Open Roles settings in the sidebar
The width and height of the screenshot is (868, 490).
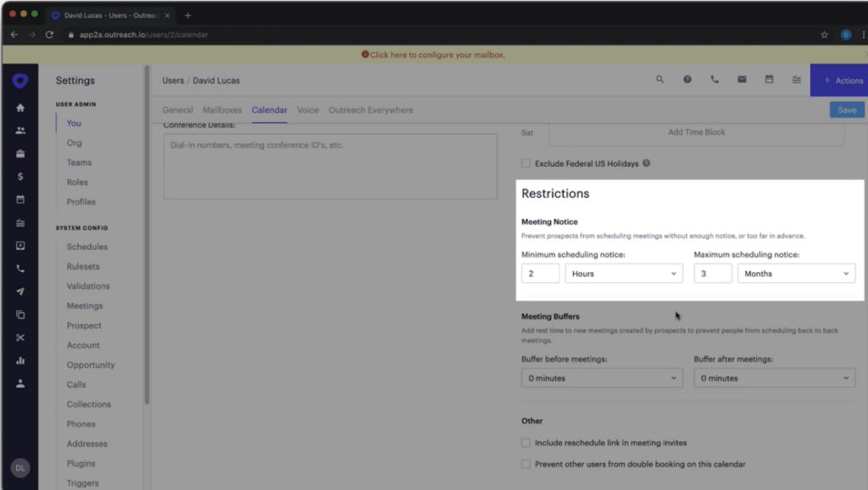point(77,182)
